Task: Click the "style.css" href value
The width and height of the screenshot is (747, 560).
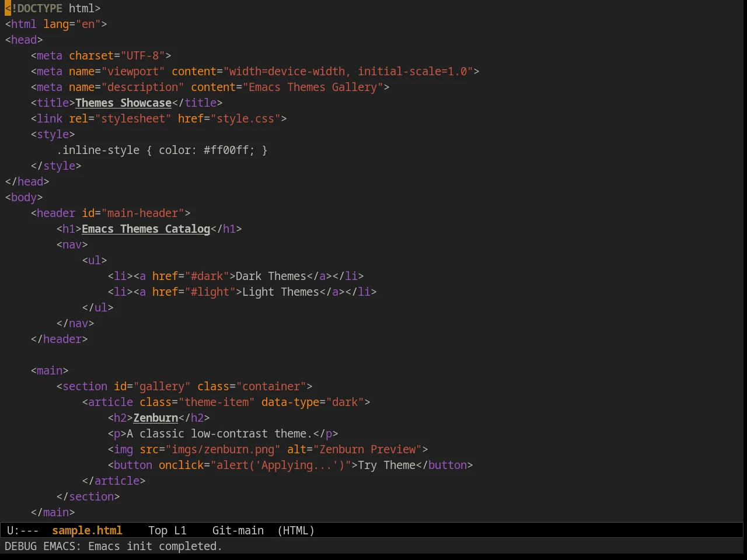Action: (246, 118)
